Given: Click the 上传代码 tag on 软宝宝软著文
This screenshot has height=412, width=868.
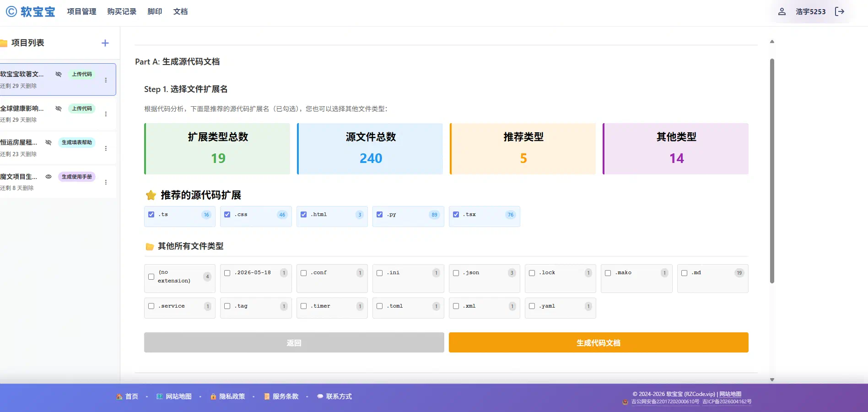Looking at the screenshot, I should [82, 74].
